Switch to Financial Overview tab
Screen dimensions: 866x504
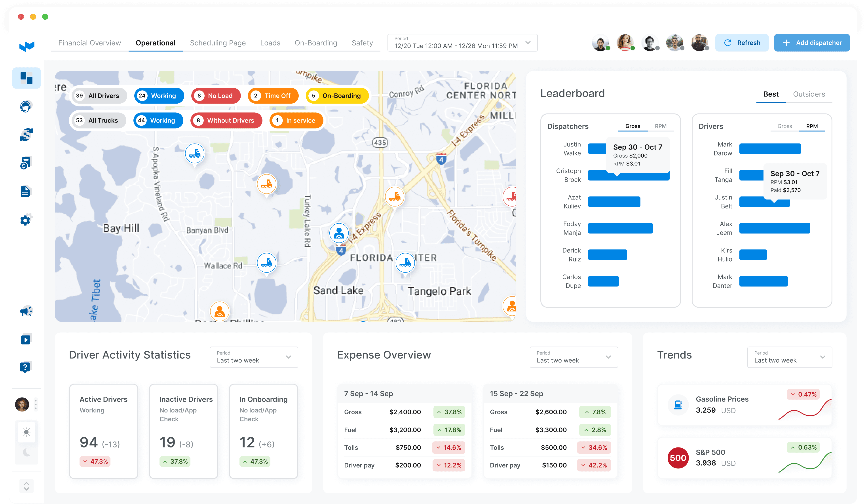click(x=90, y=43)
